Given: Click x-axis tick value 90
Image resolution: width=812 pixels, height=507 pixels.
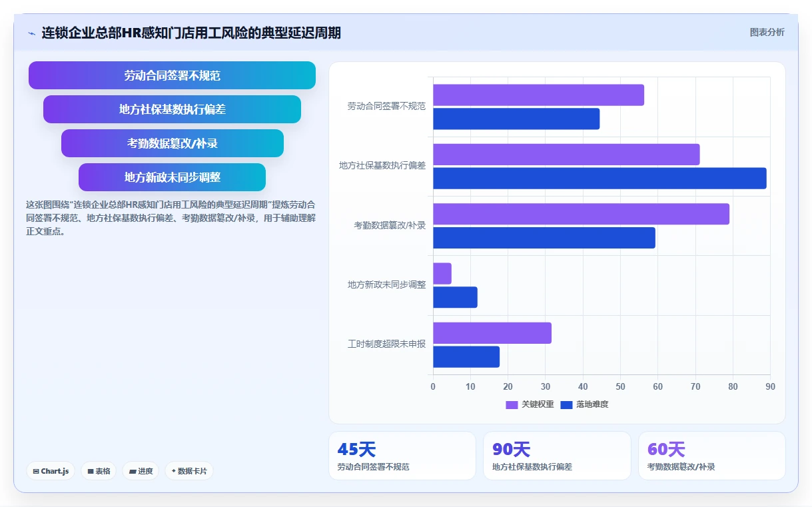Looking at the screenshot, I should point(771,387).
